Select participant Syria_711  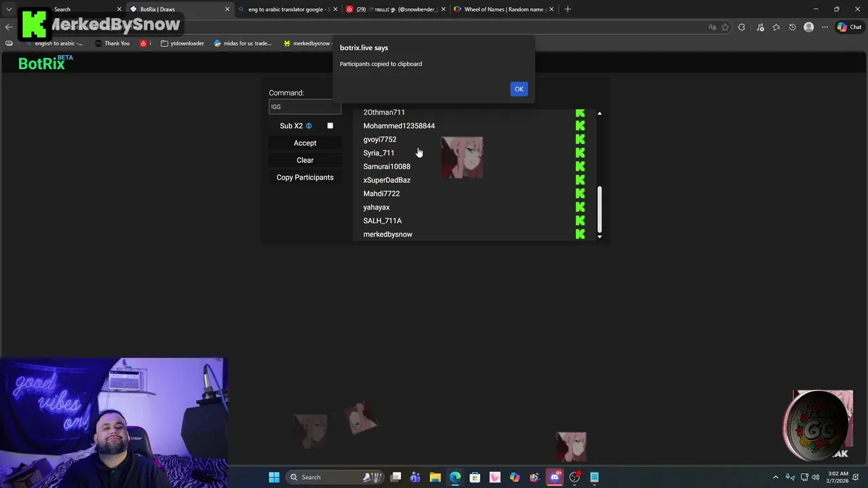point(378,152)
